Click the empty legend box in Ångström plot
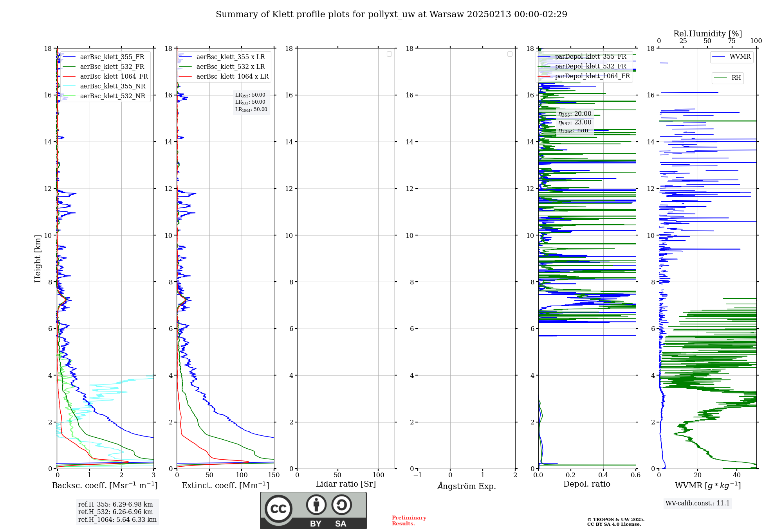Screen dimensions: 783x532 (x=510, y=54)
